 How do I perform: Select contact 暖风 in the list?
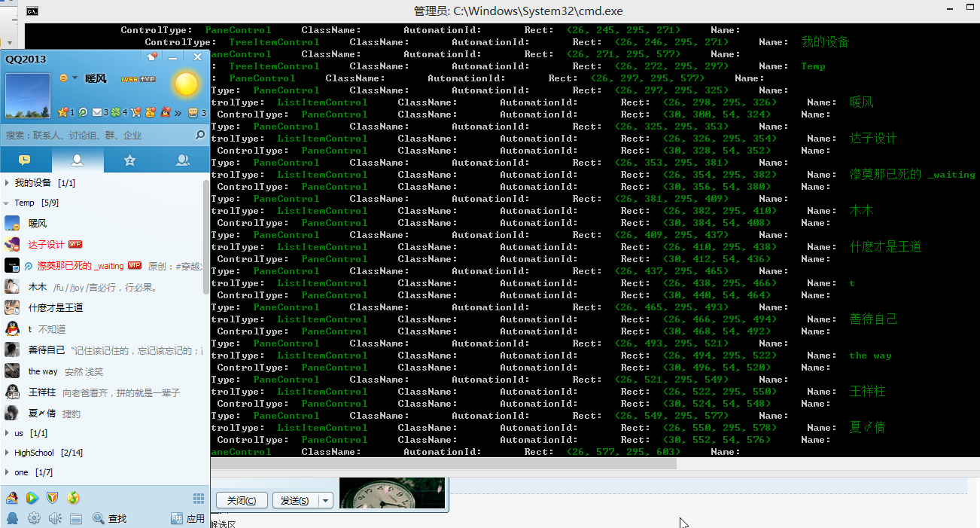pyautogui.click(x=102, y=224)
